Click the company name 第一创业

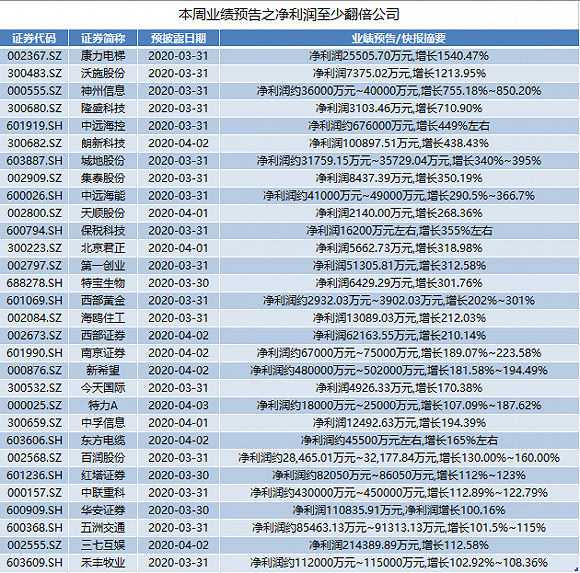pyautogui.click(x=103, y=266)
